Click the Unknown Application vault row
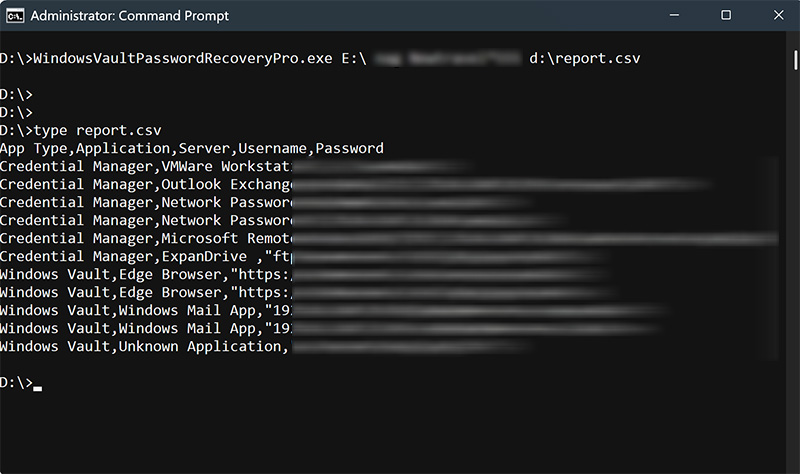 coord(201,346)
